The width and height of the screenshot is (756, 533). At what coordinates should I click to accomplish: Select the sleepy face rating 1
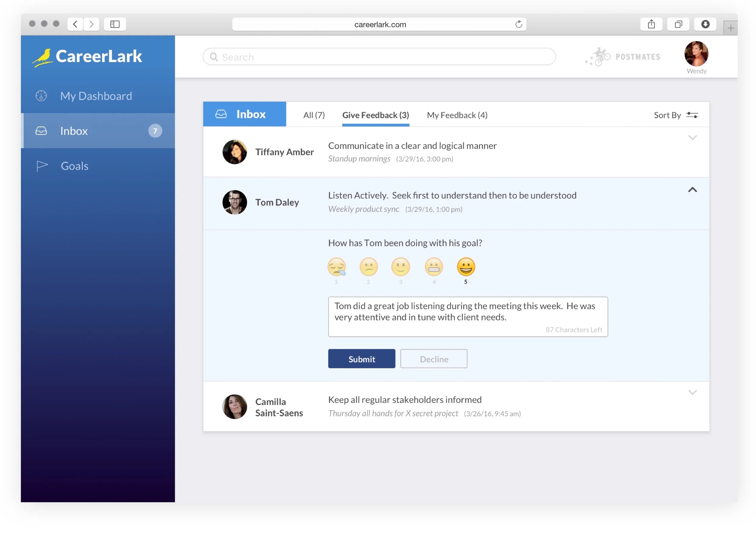tap(337, 266)
